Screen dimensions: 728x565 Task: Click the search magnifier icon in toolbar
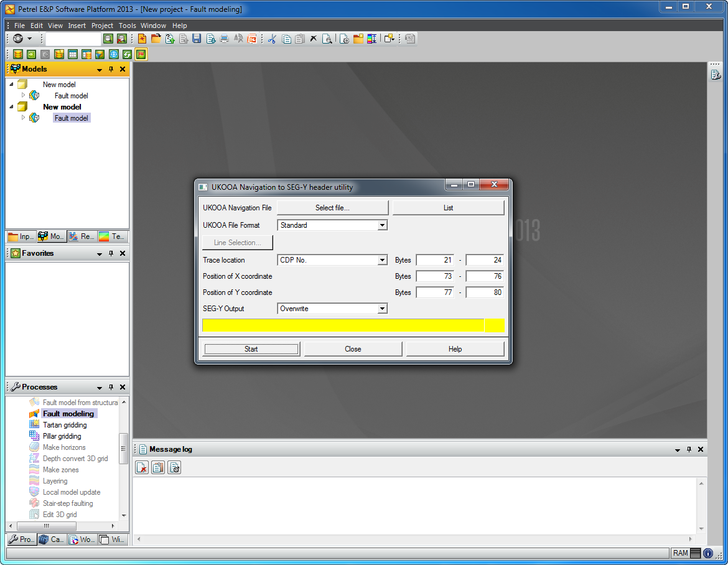tap(108, 39)
